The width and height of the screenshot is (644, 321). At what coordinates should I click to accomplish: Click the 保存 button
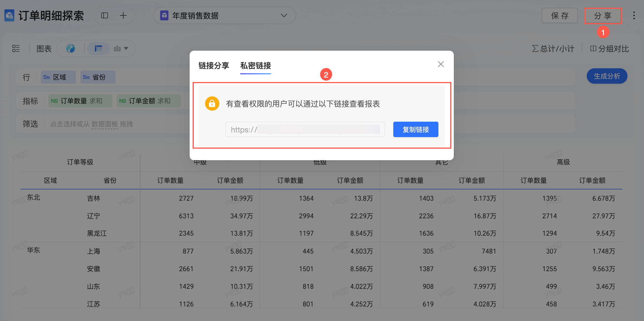tap(560, 16)
